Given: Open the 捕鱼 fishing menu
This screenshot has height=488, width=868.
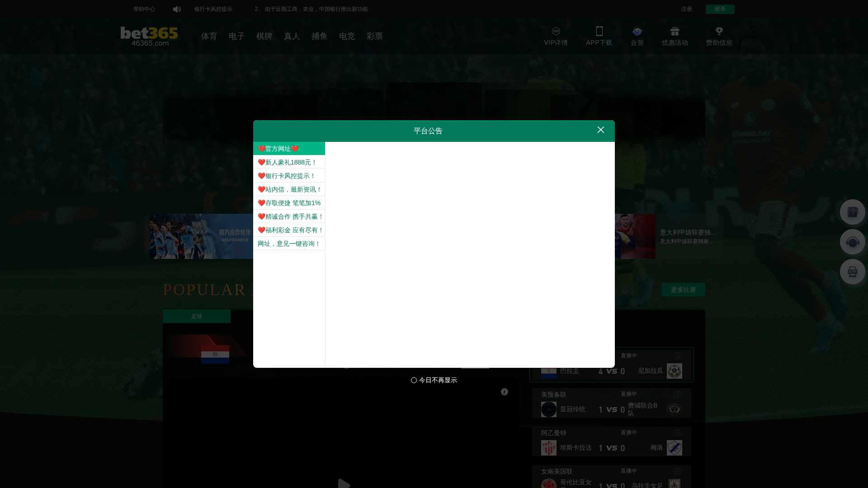Looking at the screenshot, I should click(319, 36).
